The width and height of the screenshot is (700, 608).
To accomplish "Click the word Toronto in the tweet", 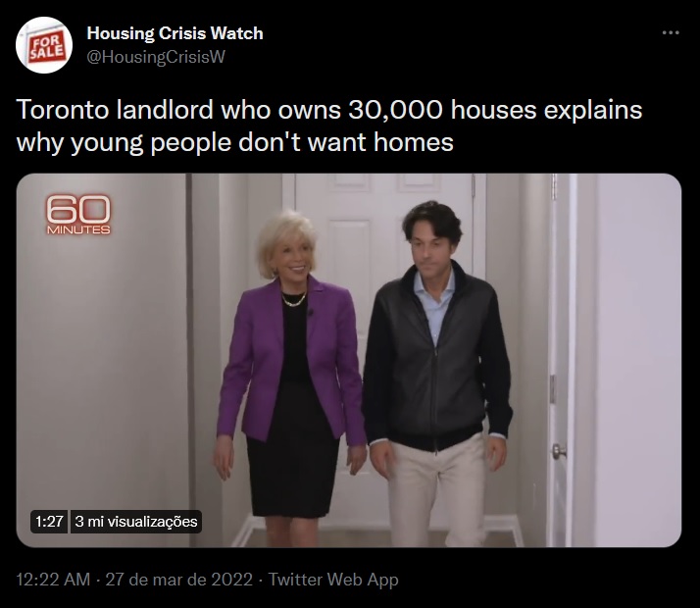I will pyautogui.click(x=63, y=110).
